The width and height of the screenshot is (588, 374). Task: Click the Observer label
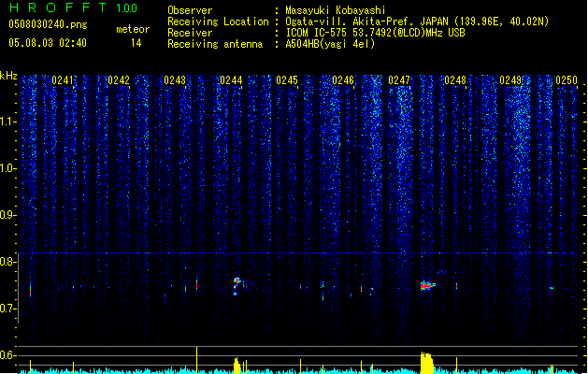click(190, 10)
